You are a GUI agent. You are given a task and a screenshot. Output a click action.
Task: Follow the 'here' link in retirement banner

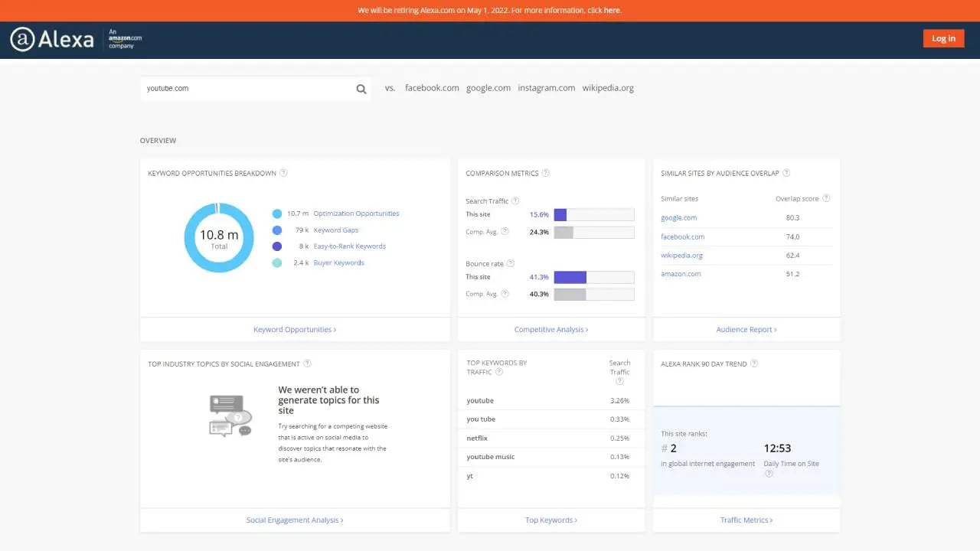(x=612, y=11)
